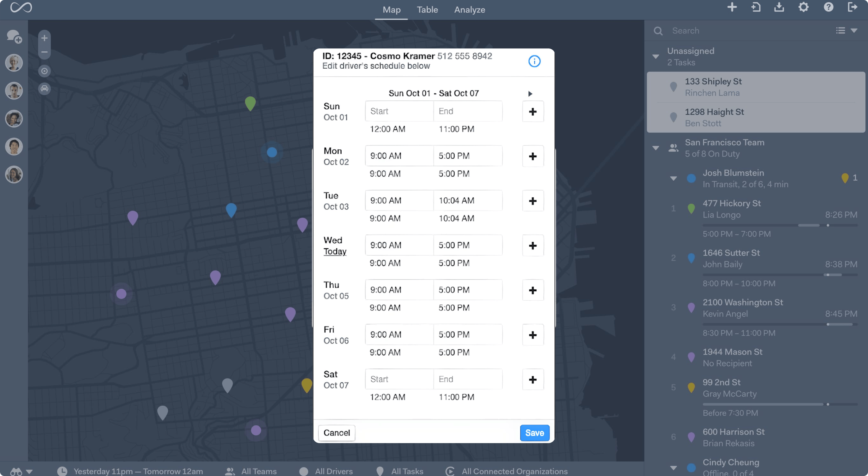Click the Cancel button
The width and height of the screenshot is (868, 476).
pos(336,433)
